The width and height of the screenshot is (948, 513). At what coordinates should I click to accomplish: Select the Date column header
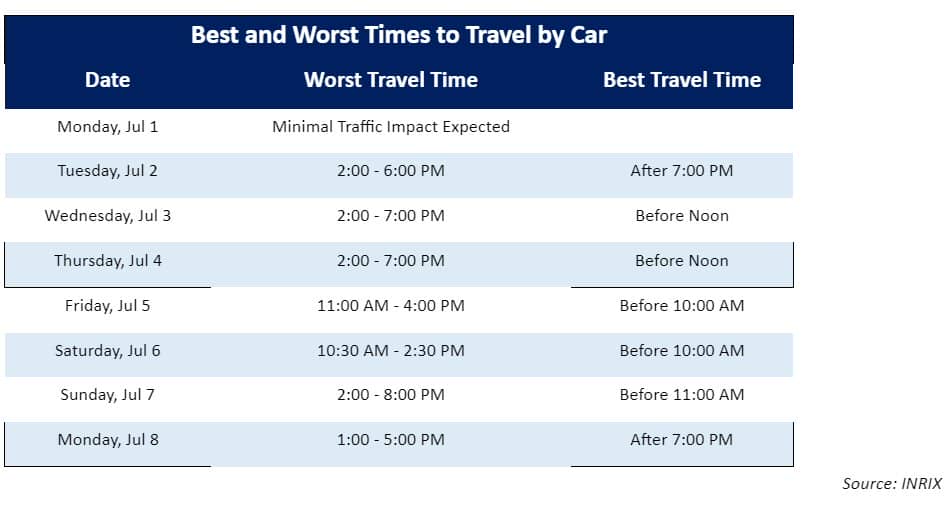tap(108, 80)
